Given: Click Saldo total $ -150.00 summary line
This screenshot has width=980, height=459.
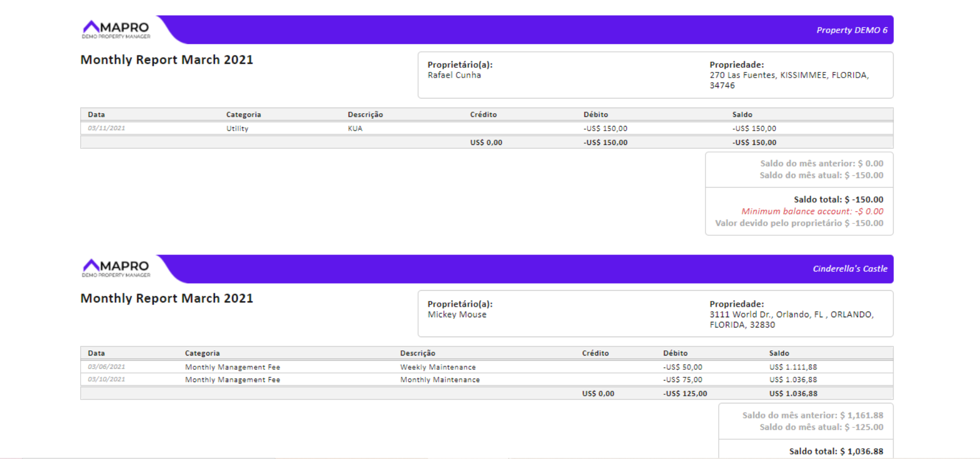Looking at the screenshot, I should click(x=838, y=199).
